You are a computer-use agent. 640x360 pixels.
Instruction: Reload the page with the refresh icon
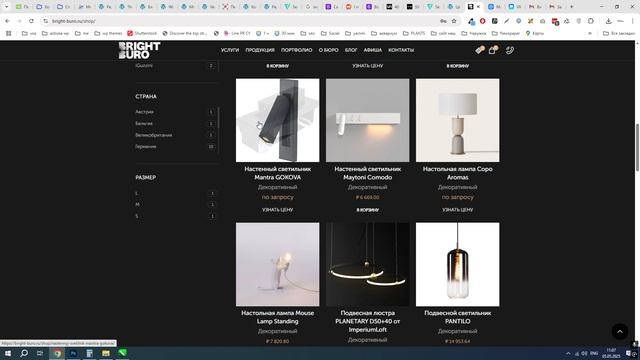pos(31,21)
